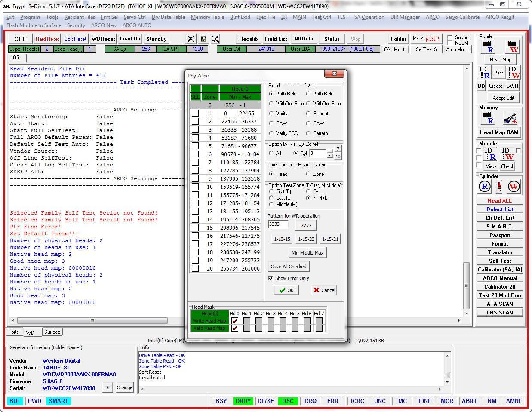Click the Flash ID read icon
This screenshot has width=532, height=412.
(x=484, y=72)
